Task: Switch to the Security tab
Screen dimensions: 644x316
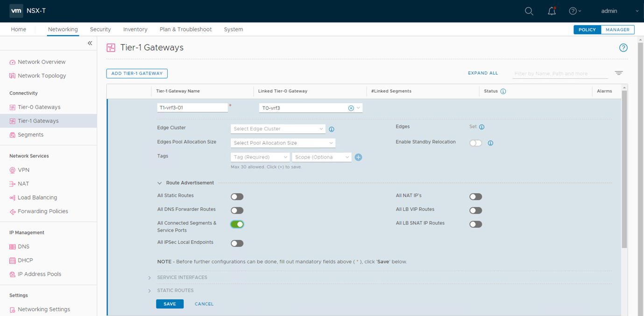Action: click(100, 29)
